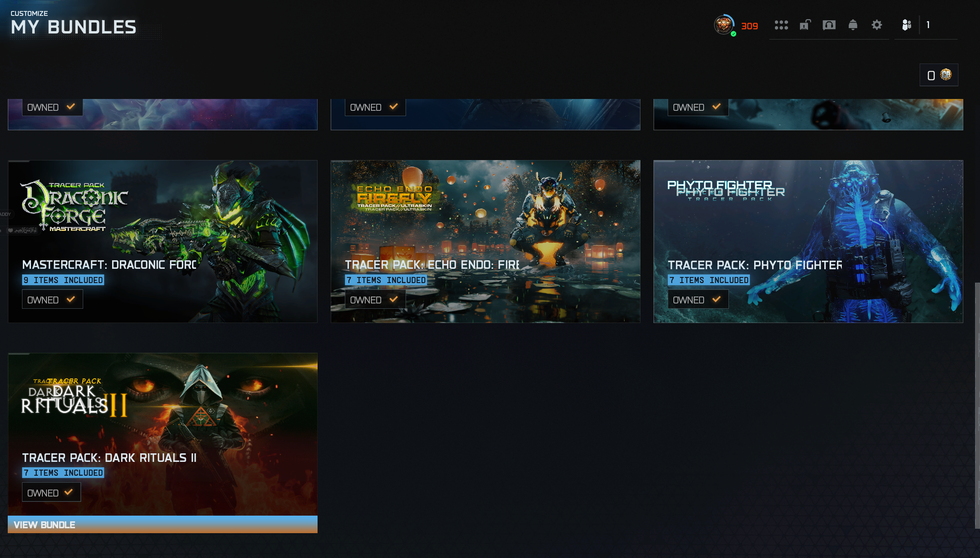
Task: Click "9 ITEMS INCLUDED" on Draconic Forge
Action: click(63, 280)
